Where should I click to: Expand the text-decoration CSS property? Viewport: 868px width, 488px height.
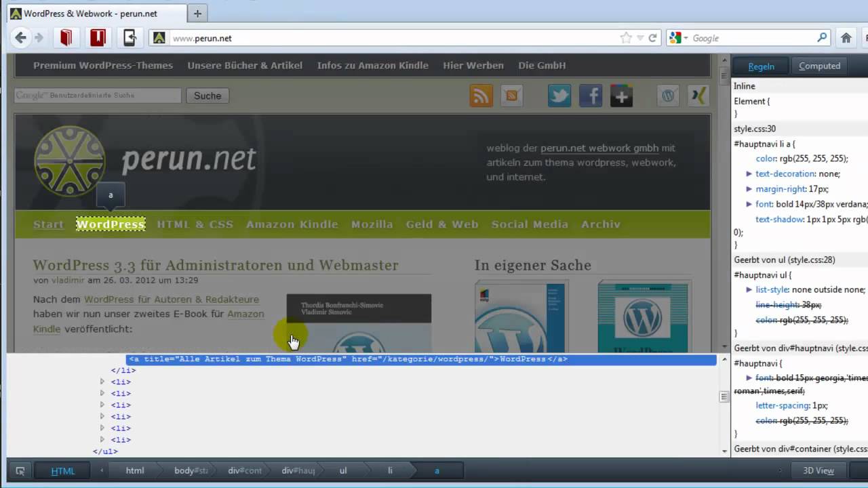749,174
